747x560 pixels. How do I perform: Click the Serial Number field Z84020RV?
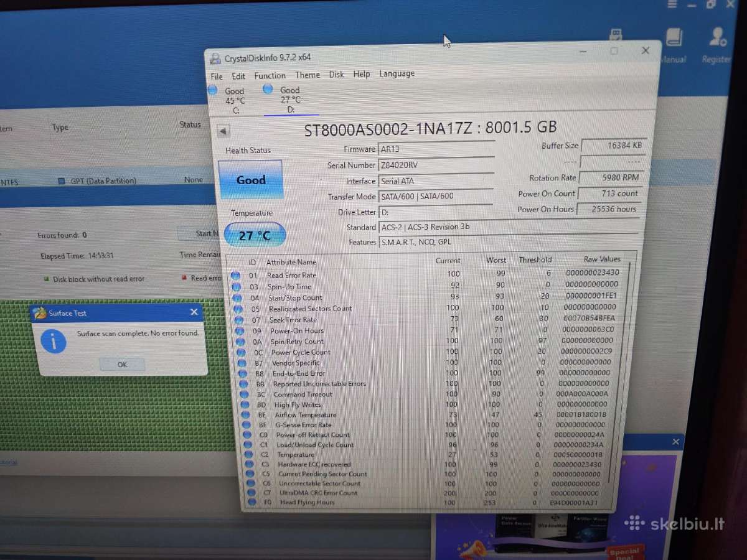(436, 165)
